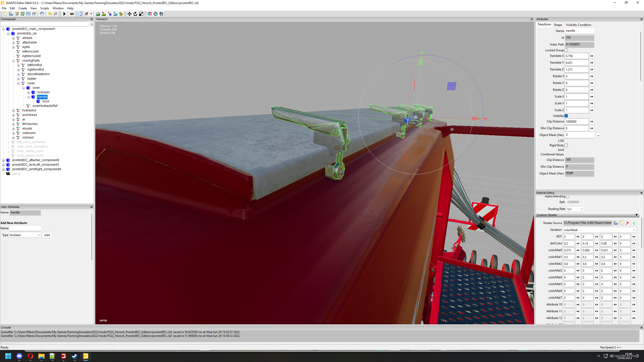Expand the wheels tree node
This screenshot has width=644, height=362.
point(14,38)
